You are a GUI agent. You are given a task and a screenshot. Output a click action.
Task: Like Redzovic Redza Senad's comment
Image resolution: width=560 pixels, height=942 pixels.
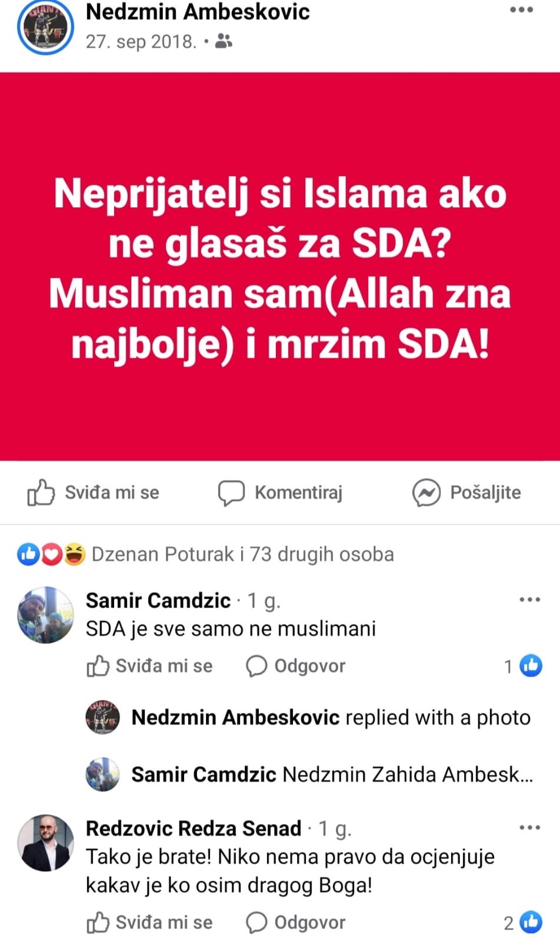[149, 923]
